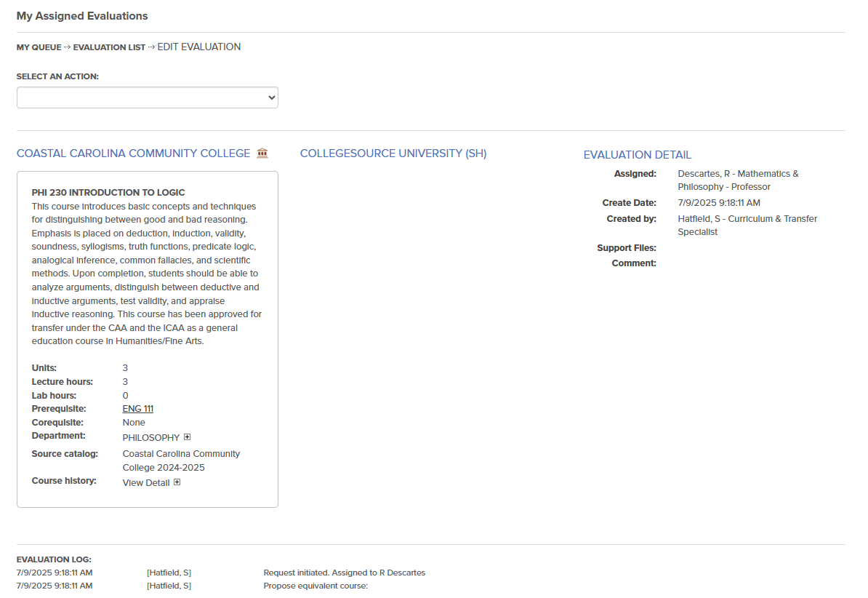The width and height of the screenshot is (868, 598).
Task: Click the Lab hours label
Action: click(x=55, y=395)
